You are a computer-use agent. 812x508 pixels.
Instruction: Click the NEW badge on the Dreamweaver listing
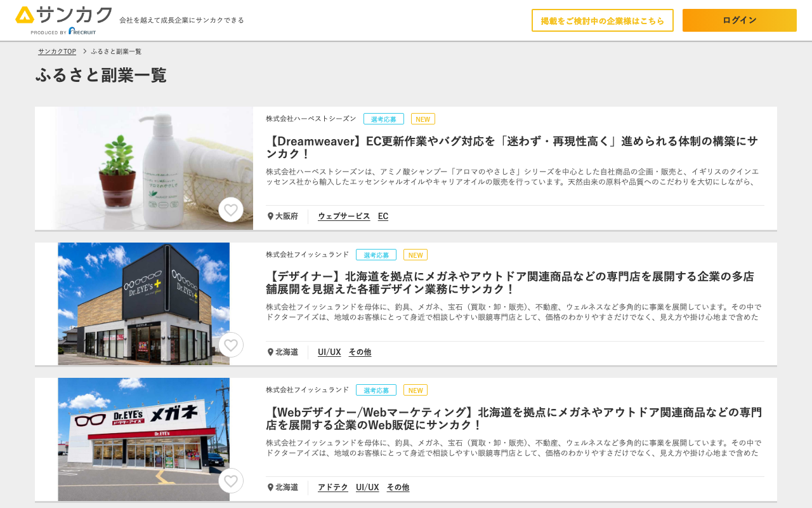pos(423,119)
